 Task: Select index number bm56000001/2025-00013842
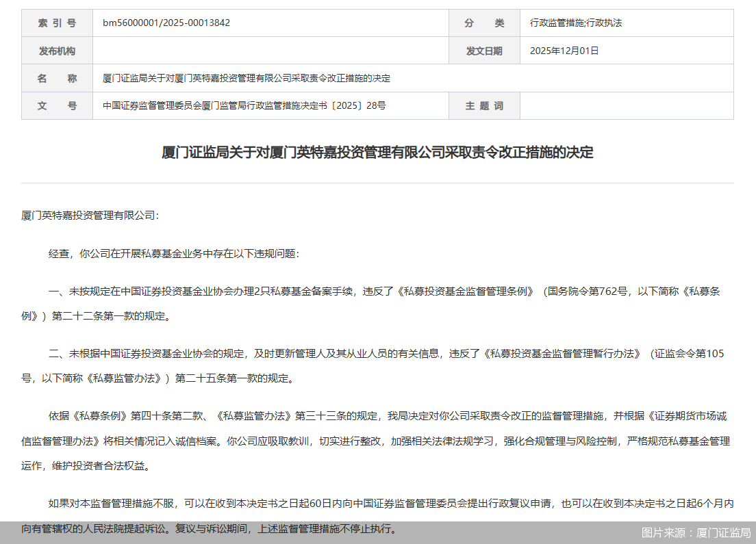click(x=168, y=23)
